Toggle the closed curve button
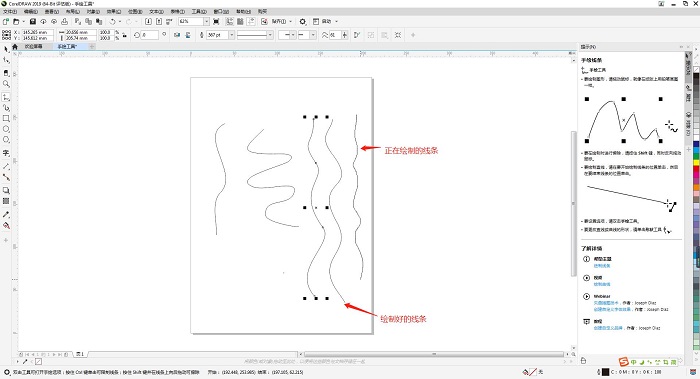The image size is (700, 379). point(357,35)
